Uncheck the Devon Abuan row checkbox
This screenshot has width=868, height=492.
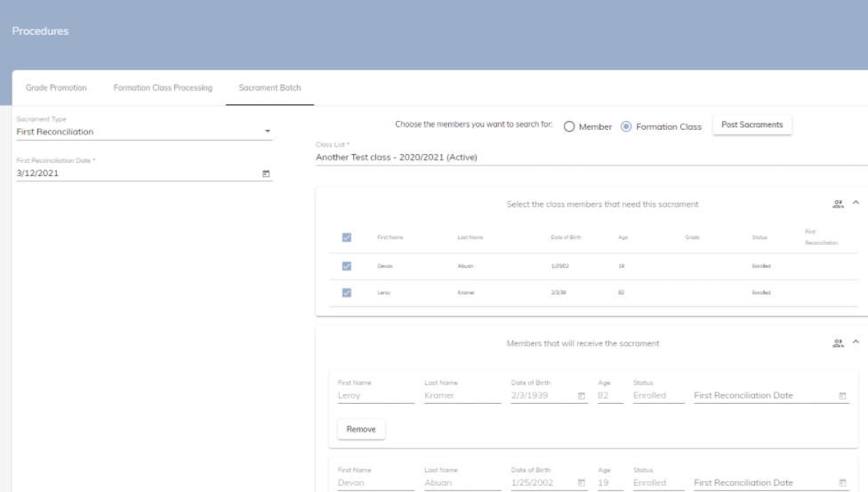[347, 265]
